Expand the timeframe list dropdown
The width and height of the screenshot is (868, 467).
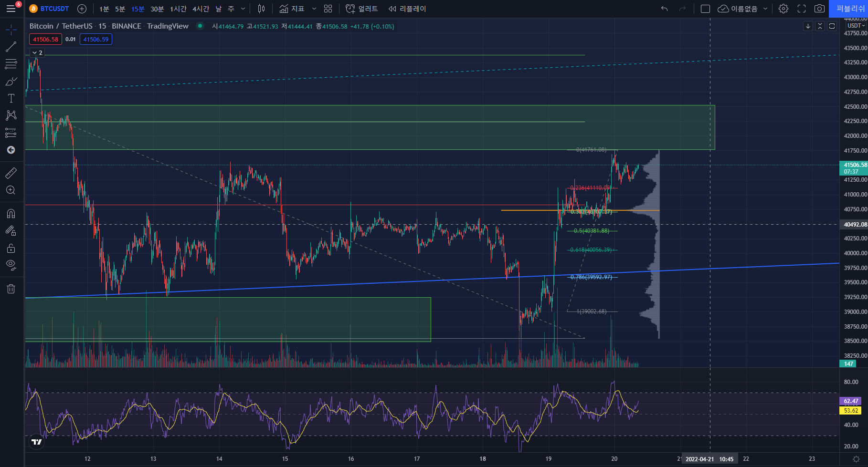point(243,9)
